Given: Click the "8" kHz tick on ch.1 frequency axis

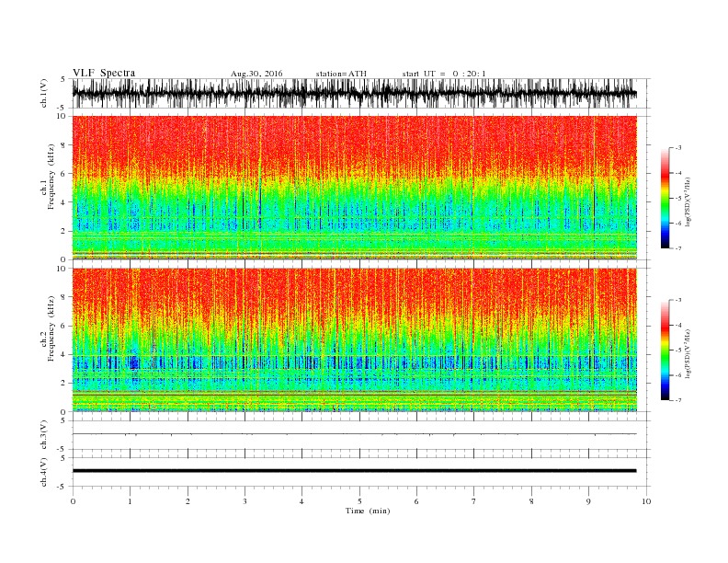Looking at the screenshot, I should pyautogui.click(x=63, y=145).
